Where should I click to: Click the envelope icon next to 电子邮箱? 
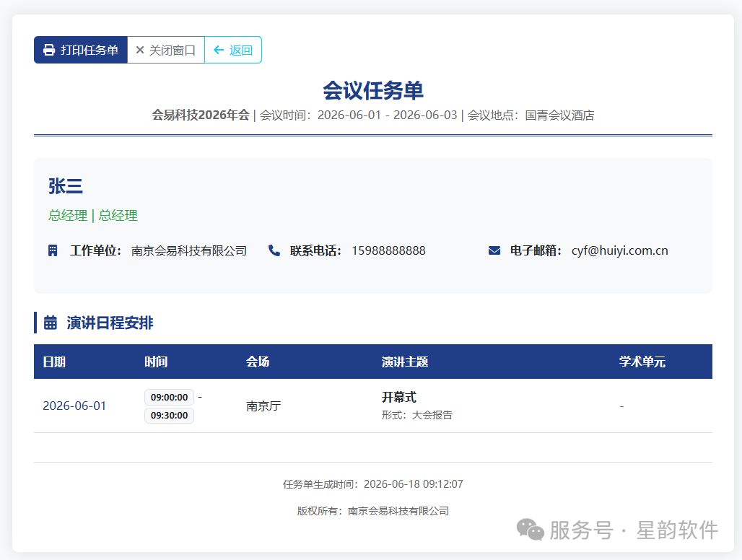point(494,250)
